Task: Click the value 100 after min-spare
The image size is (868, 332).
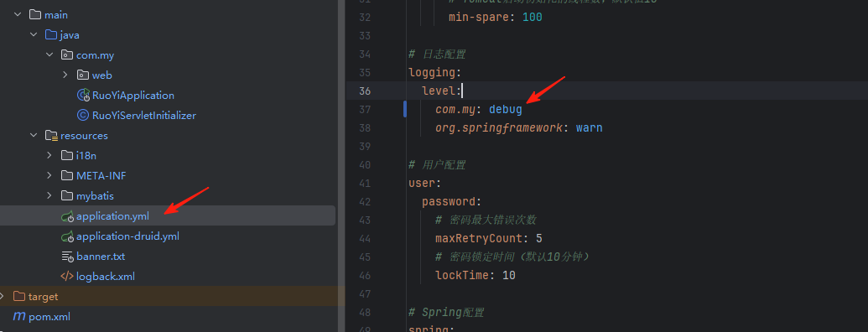Action: [532, 17]
